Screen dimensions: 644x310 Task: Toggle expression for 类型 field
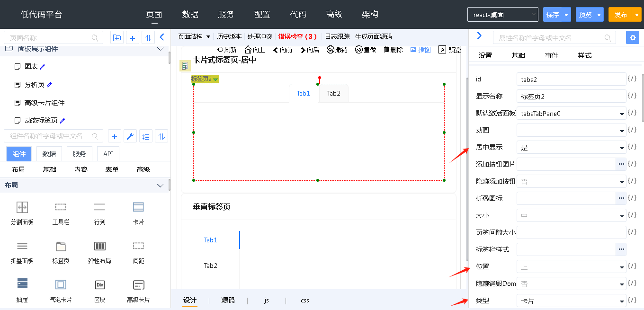(632, 301)
